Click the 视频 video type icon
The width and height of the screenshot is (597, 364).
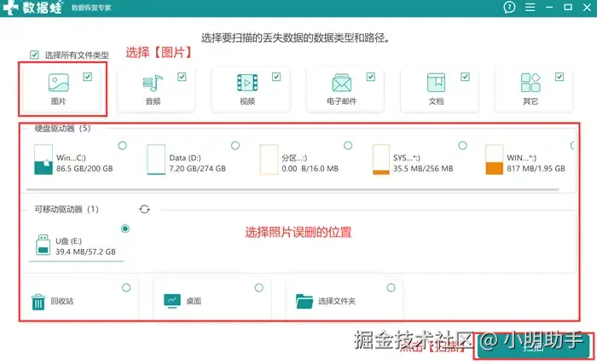[247, 83]
